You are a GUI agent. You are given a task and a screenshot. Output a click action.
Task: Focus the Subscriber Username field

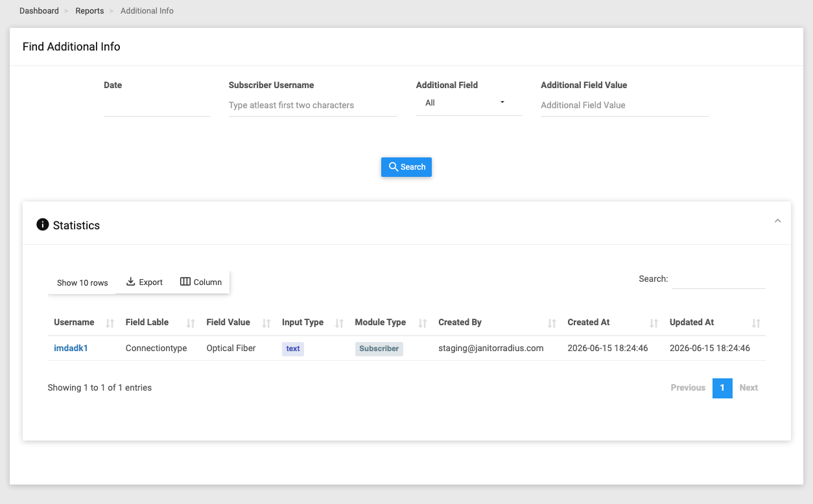pyautogui.click(x=313, y=105)
